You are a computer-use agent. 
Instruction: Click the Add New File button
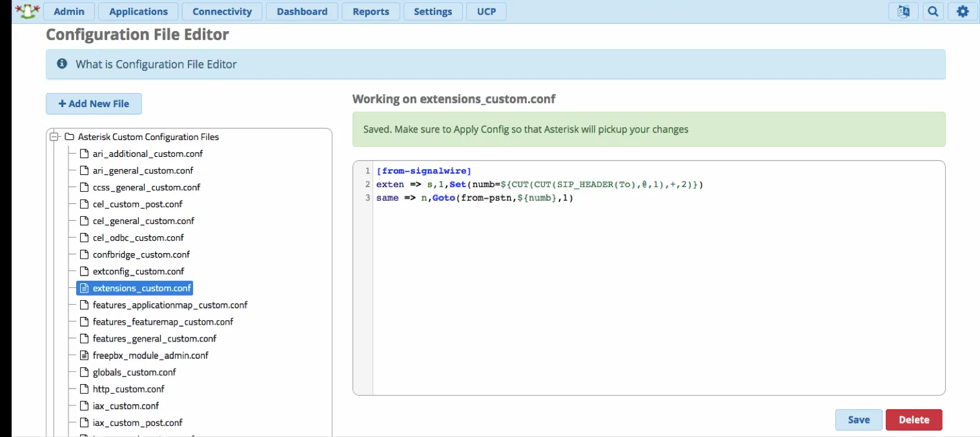pos(94,103)
